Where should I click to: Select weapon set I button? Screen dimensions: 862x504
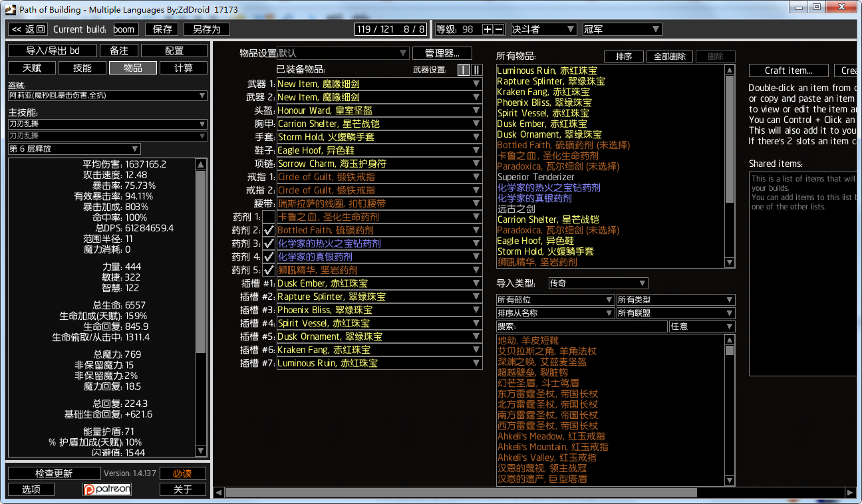[x=464, y=70]
